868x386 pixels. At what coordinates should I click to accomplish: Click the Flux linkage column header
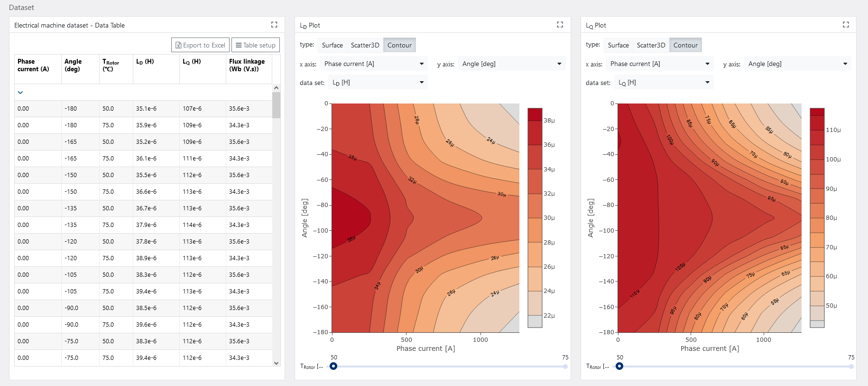248,65
